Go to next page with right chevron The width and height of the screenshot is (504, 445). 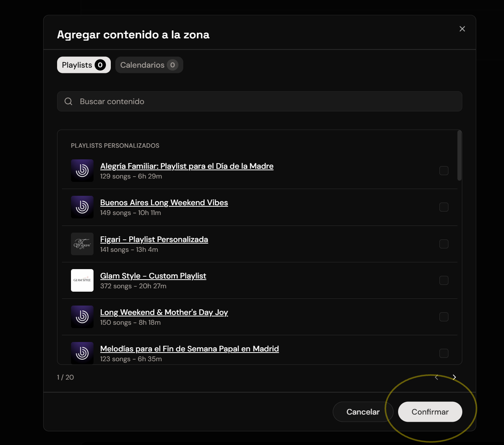[454, 377]
